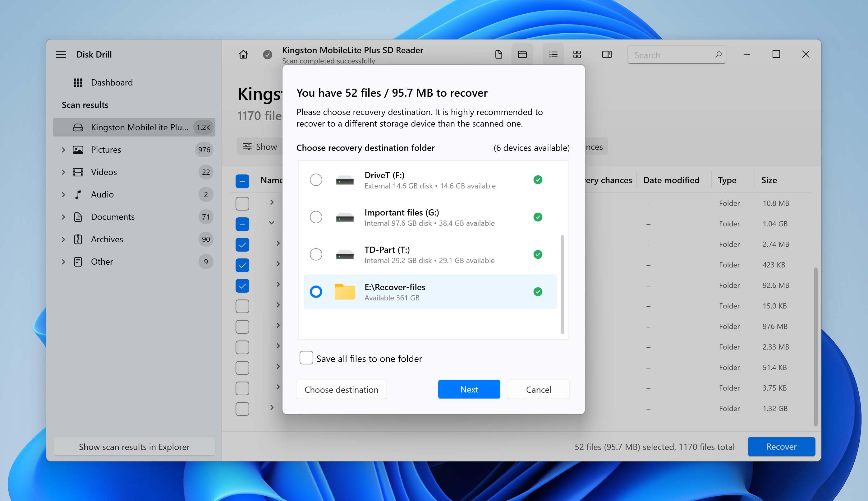Click the open folder icon in toolbar
The width and height of the screenshot is (868, 501).
tap(522, 54)
